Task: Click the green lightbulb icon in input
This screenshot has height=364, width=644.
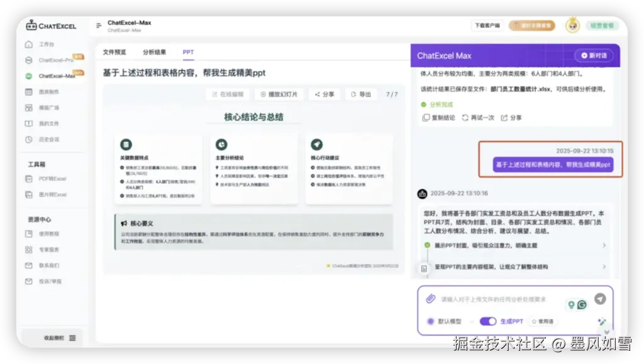Action: pyautogui.click(x=571, y=305)
